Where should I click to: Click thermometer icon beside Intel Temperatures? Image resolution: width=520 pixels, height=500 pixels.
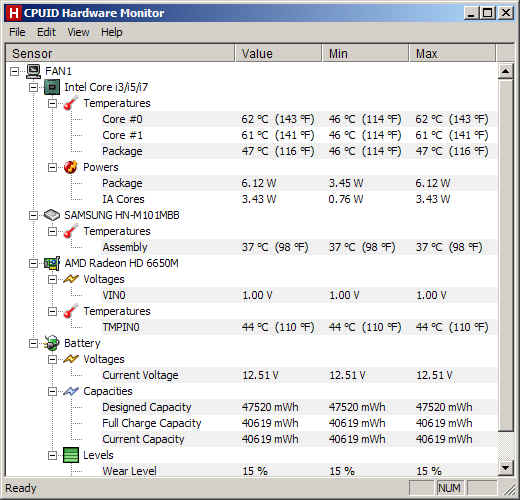(71, 103)
